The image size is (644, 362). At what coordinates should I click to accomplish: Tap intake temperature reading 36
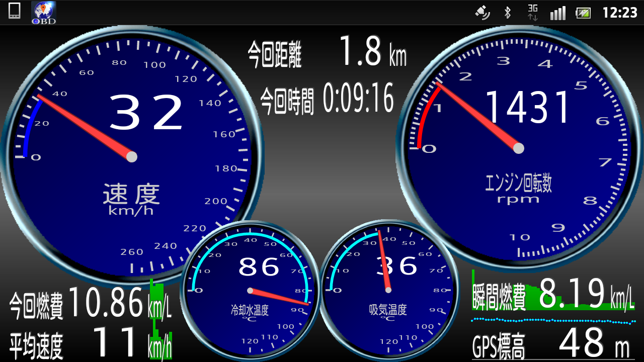tap(397, 266)
